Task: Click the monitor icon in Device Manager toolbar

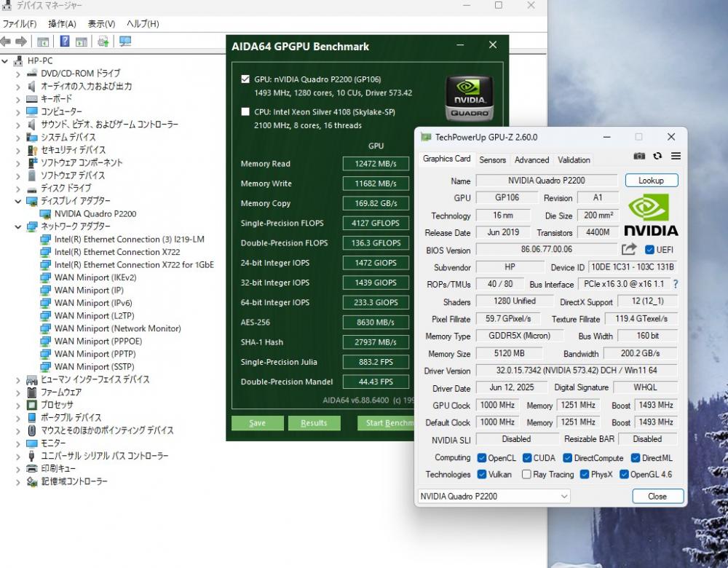Action: pos(125,42)
